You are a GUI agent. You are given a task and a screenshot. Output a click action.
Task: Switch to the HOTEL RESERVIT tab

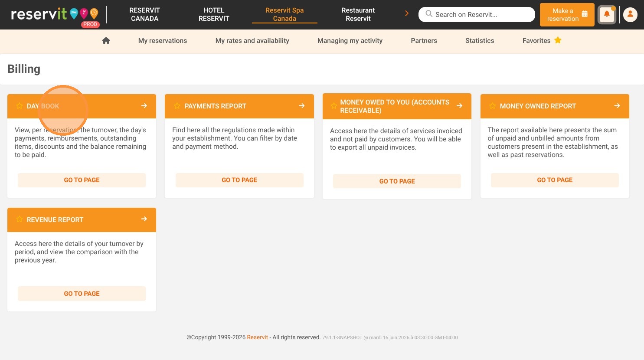(214, 14)
